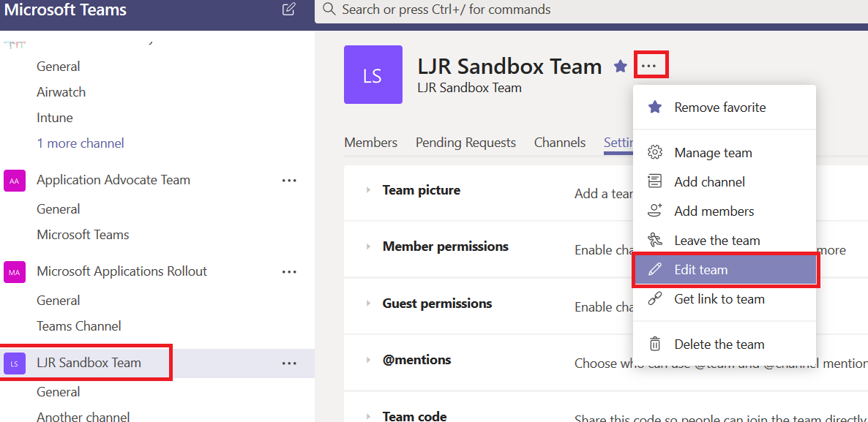Open more options for LJR Sandbox Team in sidebar

(x=289, y=363)
